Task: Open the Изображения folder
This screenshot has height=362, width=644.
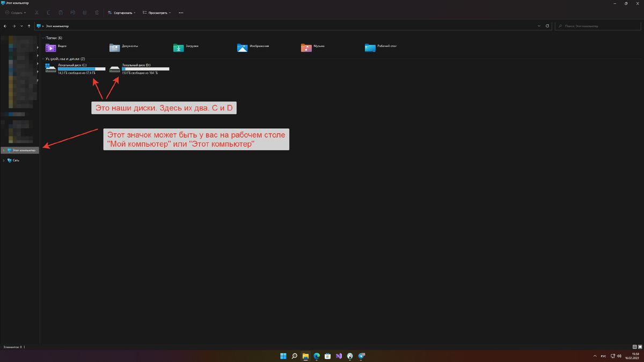Action: point(253,47)
